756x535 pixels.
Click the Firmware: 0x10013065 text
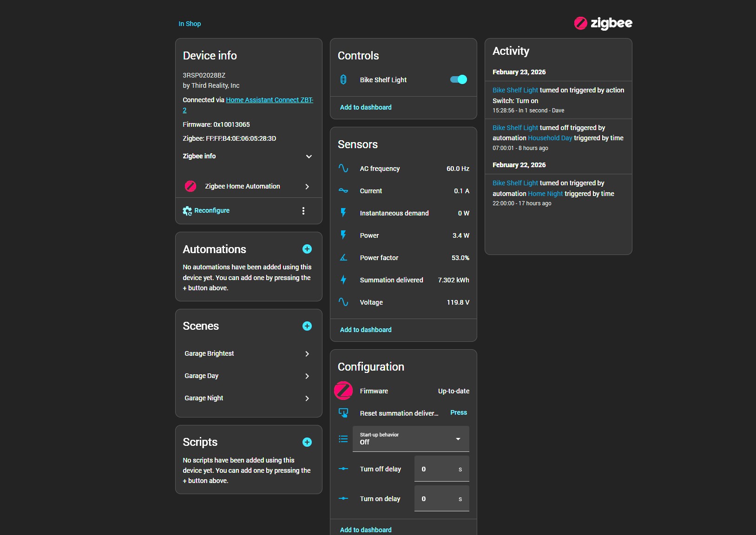pos(217,124)
